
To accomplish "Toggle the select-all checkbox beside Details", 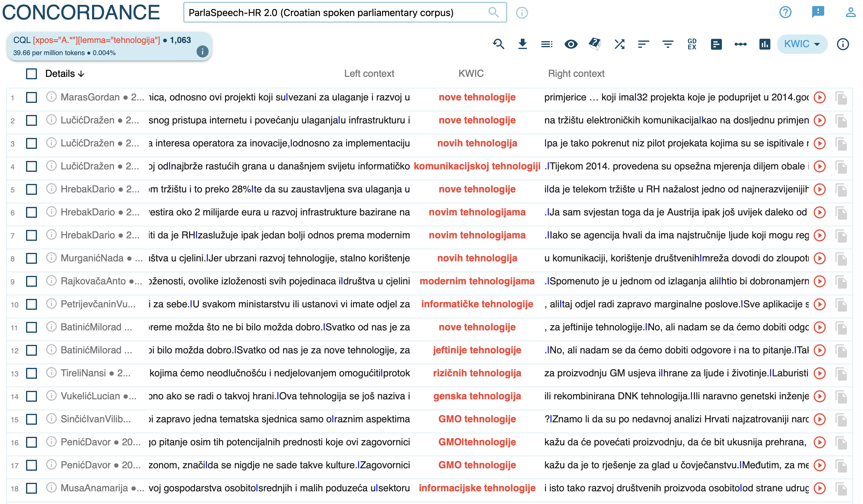I will [x=31, y=74].
